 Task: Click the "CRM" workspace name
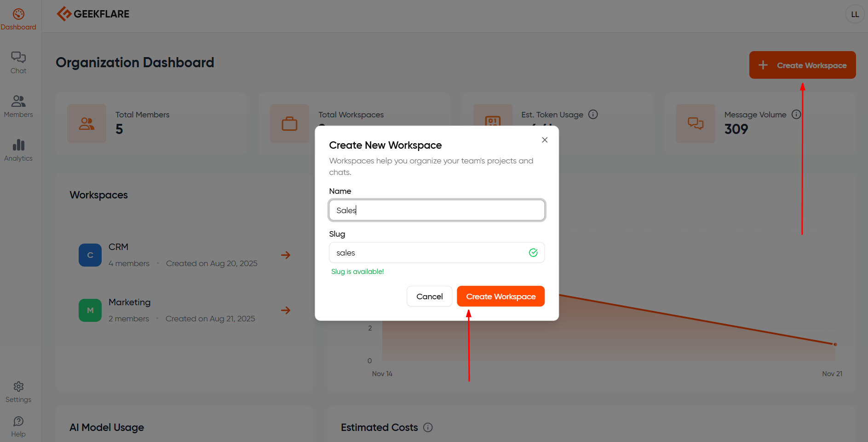(x=118, y=247)
